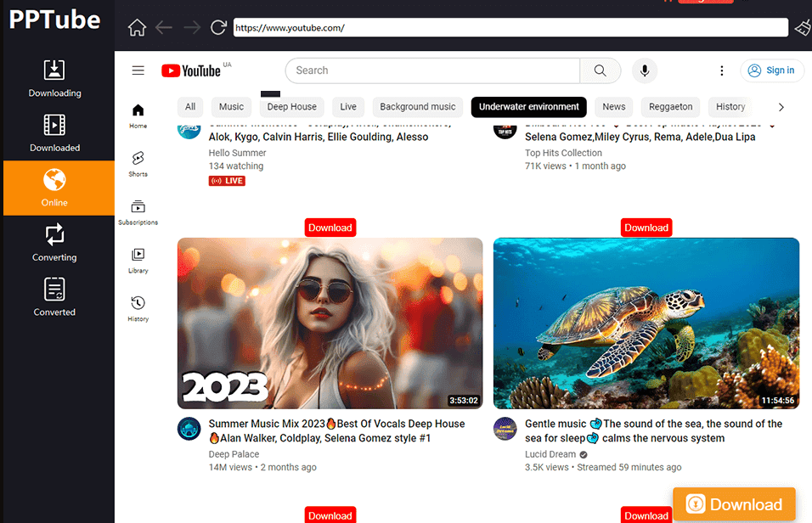Open the Downloaded videos section

point(54,133)
